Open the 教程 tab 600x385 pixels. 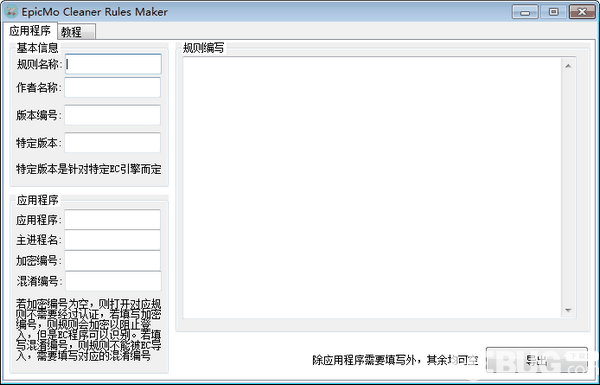click(x=77, y=32)
